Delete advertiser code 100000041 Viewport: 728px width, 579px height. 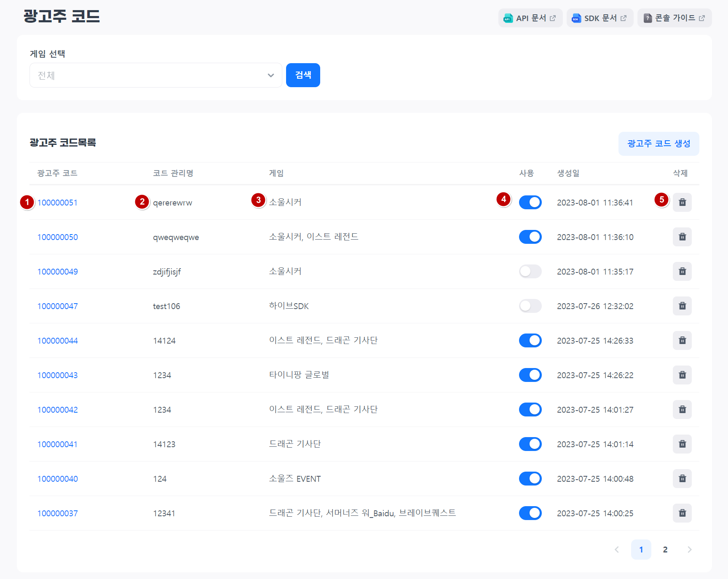[x=682, y=444]
